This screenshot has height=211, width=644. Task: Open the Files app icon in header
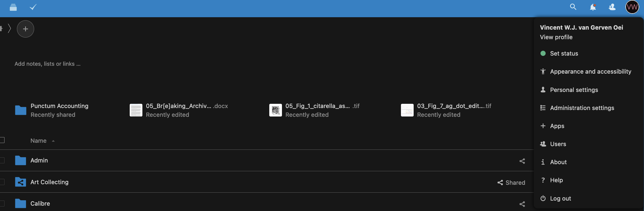[x=13, y=7]
